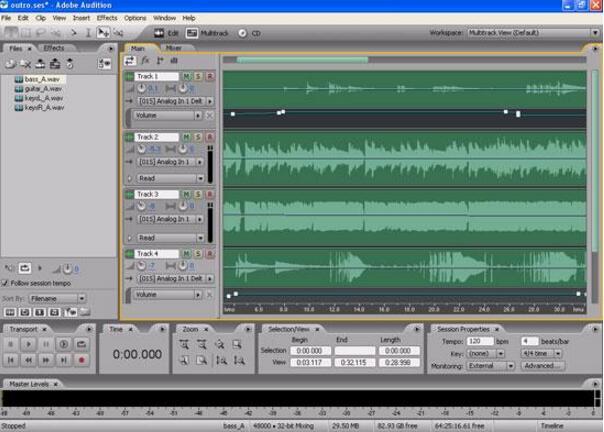Click Play from Cursor to End button
This screenshot has width=604, height=432.
[64, 344]
